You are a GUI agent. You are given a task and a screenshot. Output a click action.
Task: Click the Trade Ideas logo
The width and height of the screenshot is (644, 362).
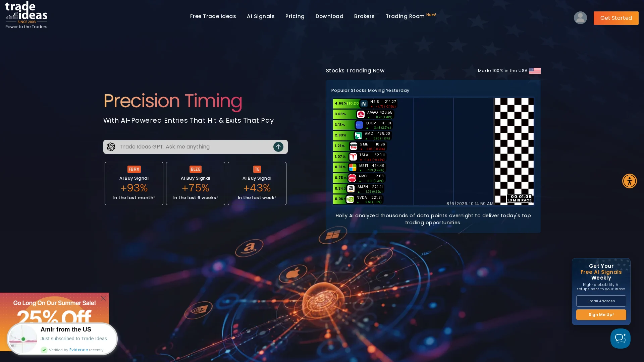tap(26, 15)
